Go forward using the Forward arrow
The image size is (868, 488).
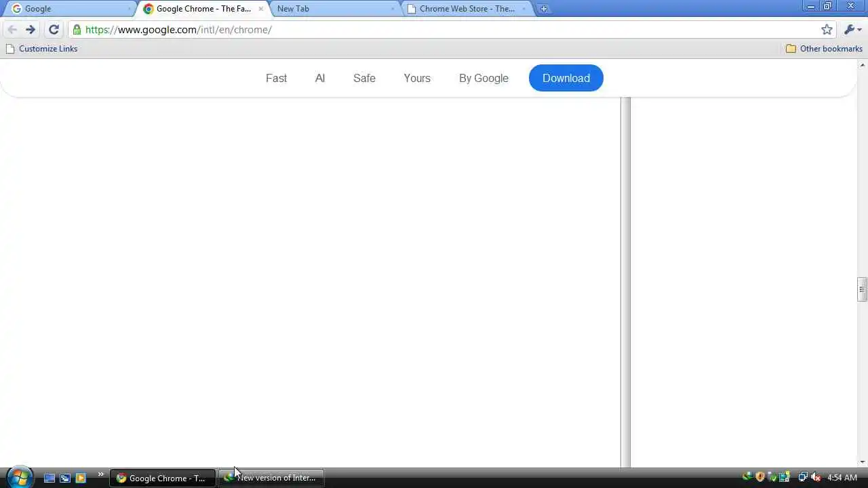[x=31, y=29]
